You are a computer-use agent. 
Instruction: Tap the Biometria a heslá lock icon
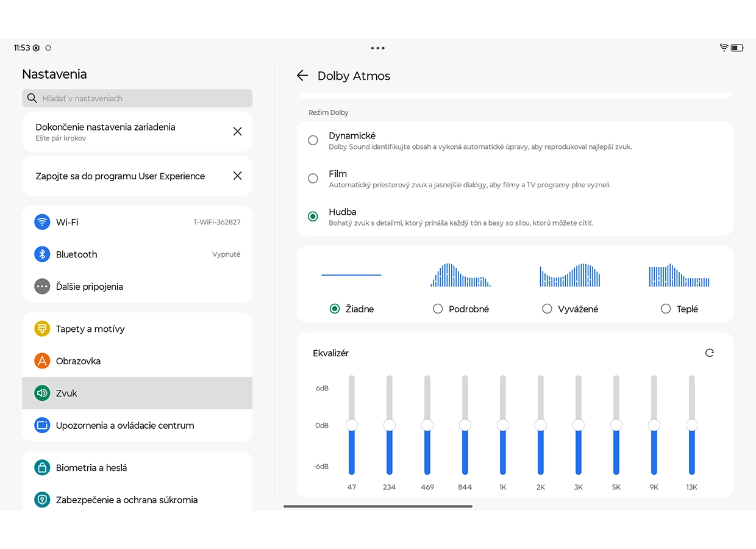coord(42,468)
